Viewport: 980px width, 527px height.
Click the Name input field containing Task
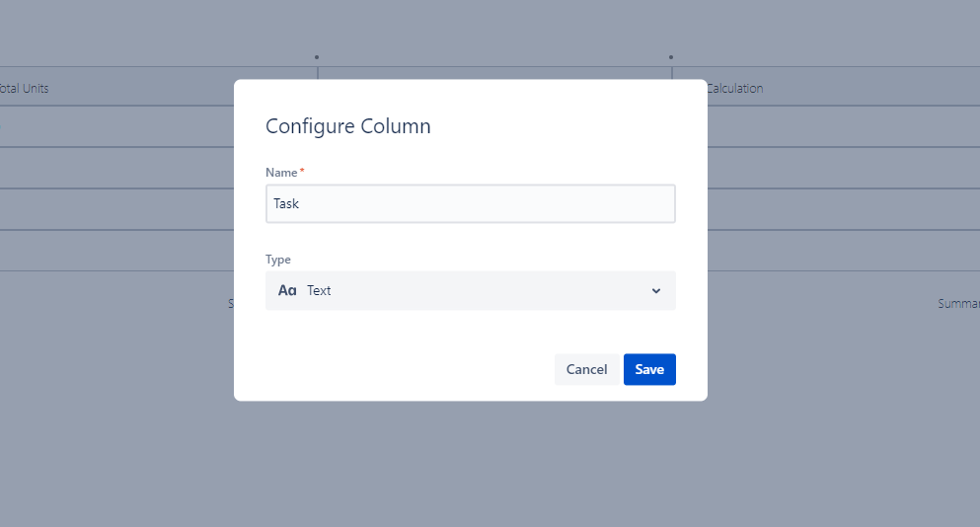(x=470, y=204)
